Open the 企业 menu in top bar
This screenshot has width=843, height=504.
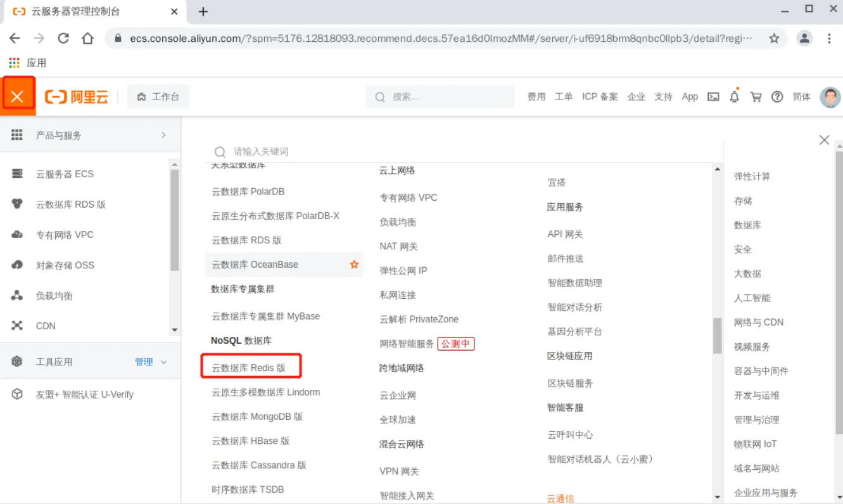[637, 97]
